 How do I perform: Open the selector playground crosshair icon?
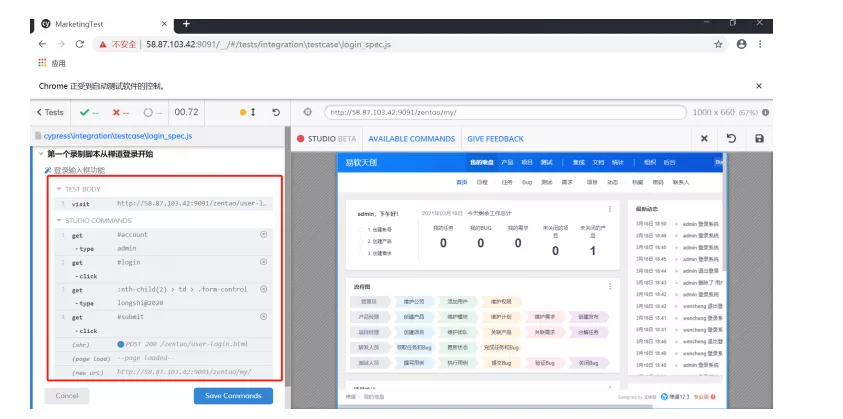click(x=308, y=112)
